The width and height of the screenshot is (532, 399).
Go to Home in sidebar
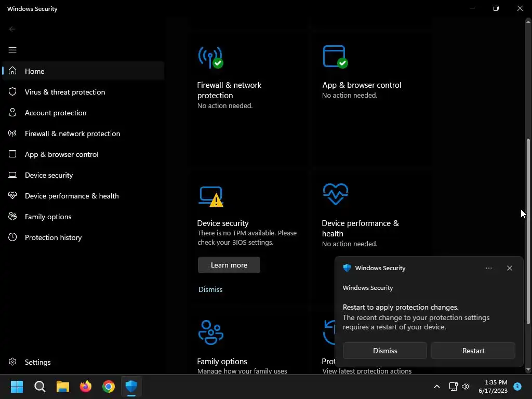(83, 71)
